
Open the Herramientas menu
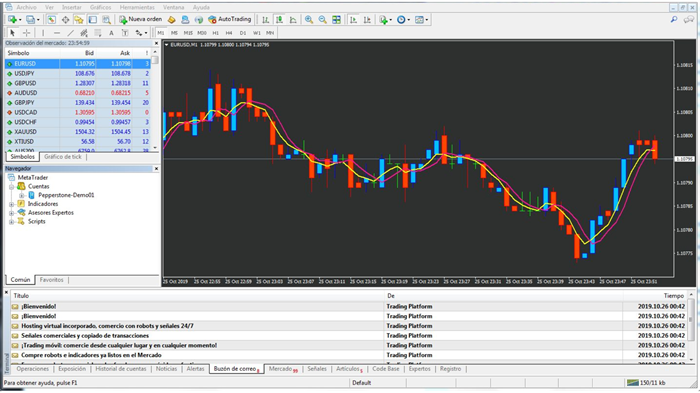click(x=137, y=7)
